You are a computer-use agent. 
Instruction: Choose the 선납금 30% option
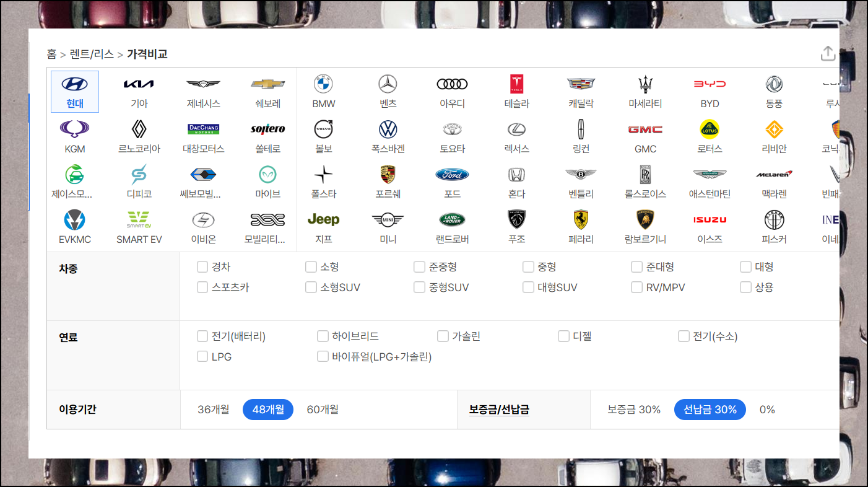(710, 410)
